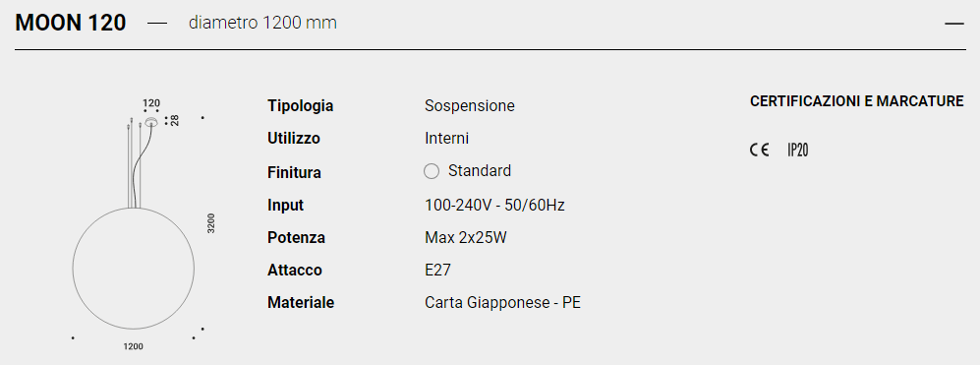Select the Standard finish label text

tap(480, 171)
